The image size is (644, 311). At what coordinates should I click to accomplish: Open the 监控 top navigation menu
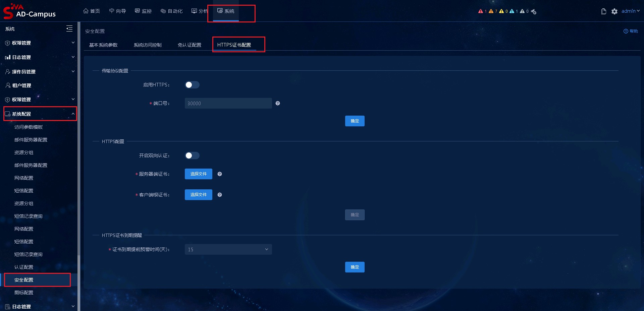tap(143, 11)
